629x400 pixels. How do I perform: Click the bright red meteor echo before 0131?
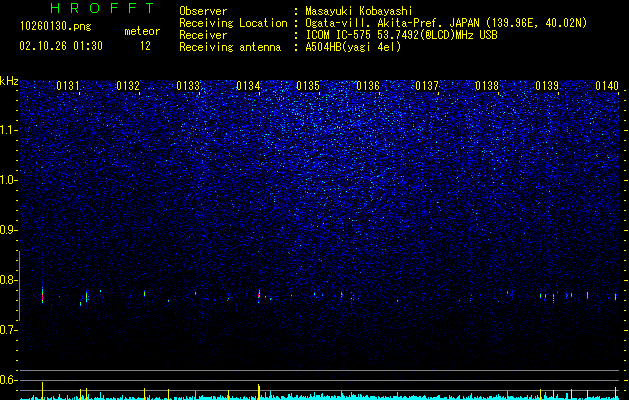(43, 296)
